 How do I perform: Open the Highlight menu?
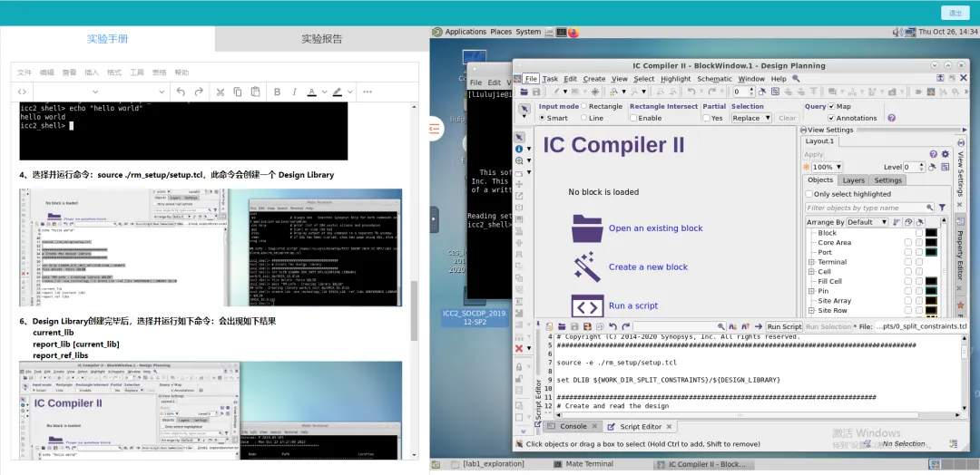[x=676, y=79]
